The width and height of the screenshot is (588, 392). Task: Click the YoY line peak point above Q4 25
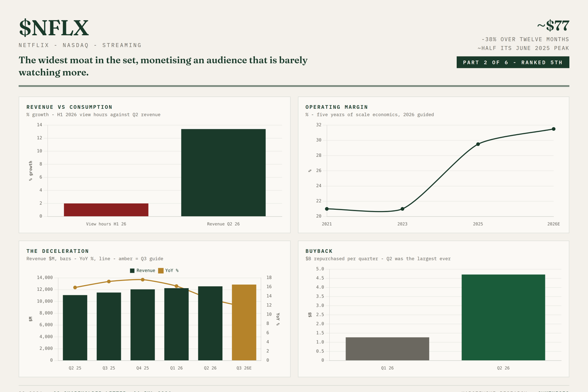point(143,279)
